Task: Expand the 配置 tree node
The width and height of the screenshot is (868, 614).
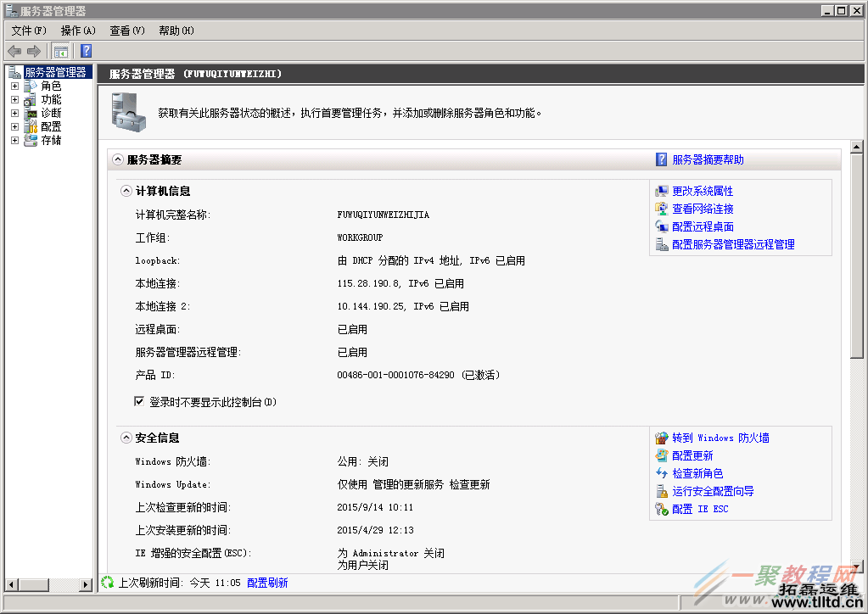Action: (14, 126)
